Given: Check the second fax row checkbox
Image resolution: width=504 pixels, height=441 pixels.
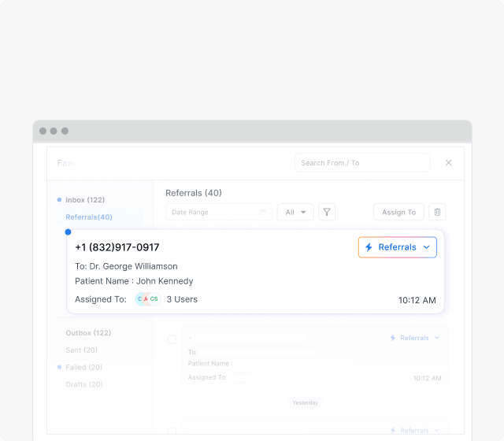Looking at the screenshot, I should click(x=172, y=339).
